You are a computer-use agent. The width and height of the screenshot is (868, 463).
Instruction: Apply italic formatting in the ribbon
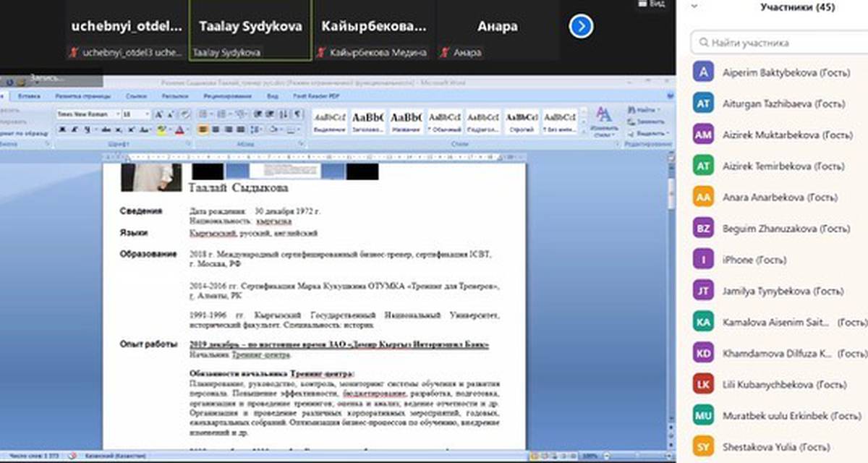coord(73,129)
